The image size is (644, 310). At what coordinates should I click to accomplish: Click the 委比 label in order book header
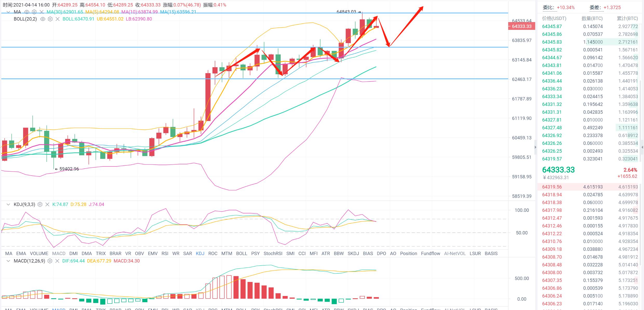click(x=549, y=8)
